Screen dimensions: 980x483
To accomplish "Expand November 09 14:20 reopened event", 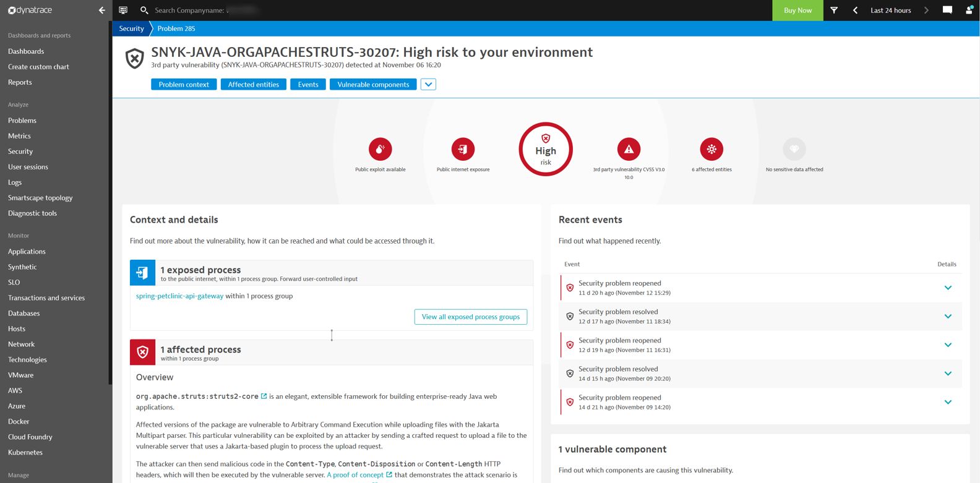I will (948, 402).
